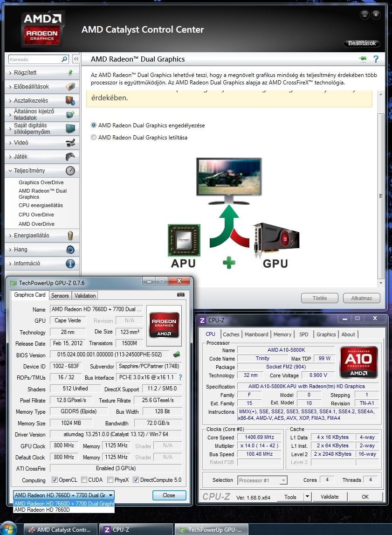Viewport: 392px width, 535px height.
Task: Toggle the OpenCL checkbox in GPU-Z
Action: coord(55,479)
